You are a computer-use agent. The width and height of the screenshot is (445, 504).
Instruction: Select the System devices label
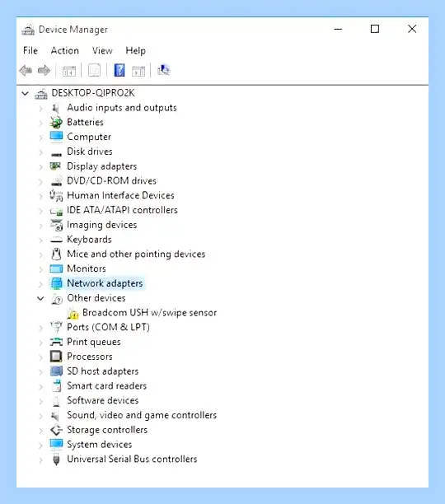coord(100,445)
